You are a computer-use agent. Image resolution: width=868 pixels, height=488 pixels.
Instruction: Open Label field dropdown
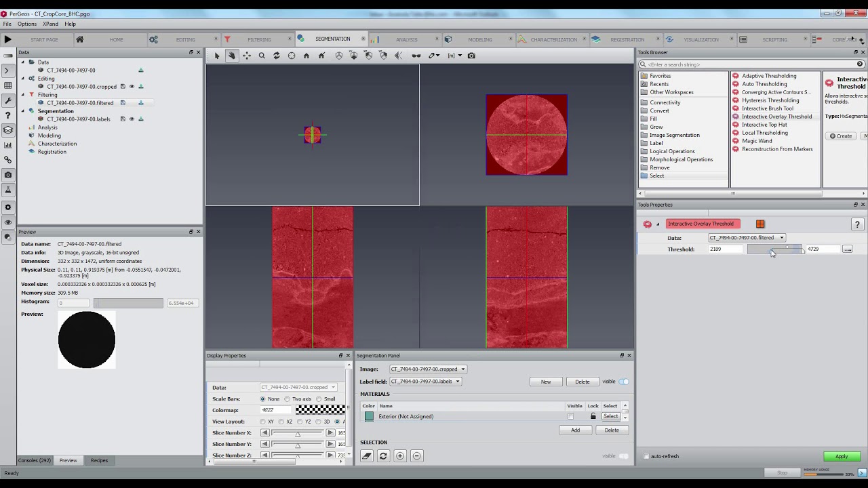click(425, 382)
